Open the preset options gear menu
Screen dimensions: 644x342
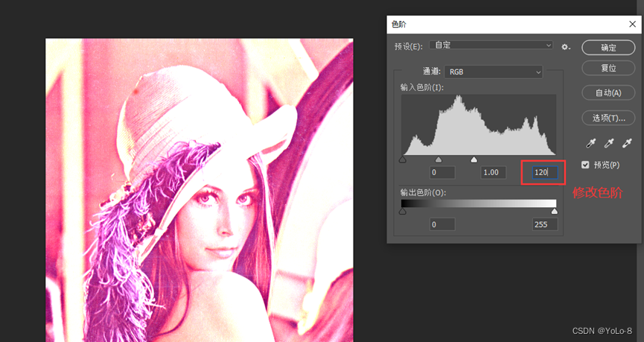click(x=566, y=47)
